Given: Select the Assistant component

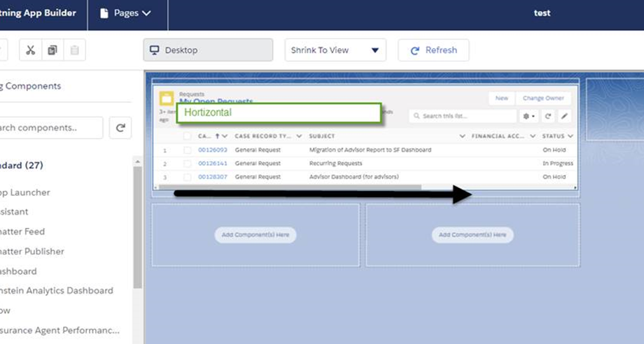Looking at the screenshot, I should point(14,212).
